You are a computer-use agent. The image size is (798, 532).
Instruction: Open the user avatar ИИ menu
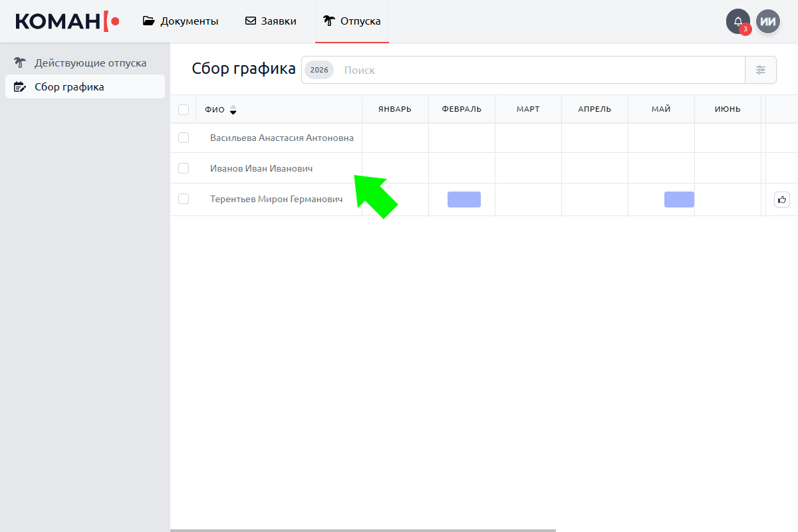point(768,21)
